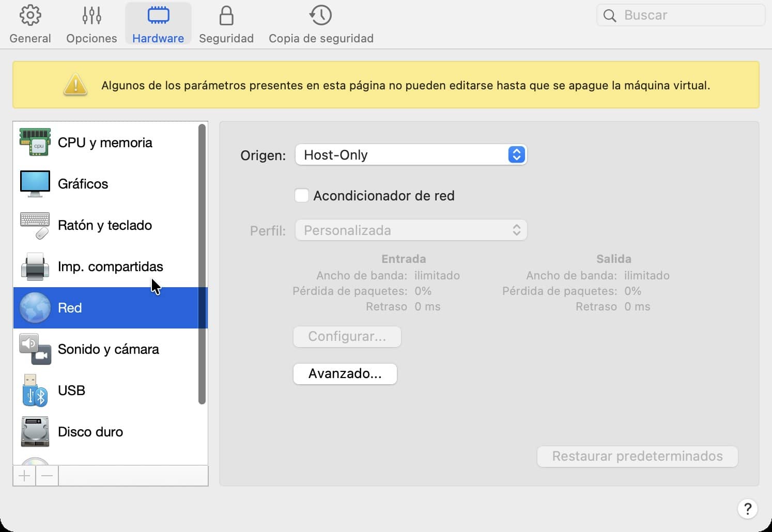Select the Hardware chip icon

pos(158,15)
